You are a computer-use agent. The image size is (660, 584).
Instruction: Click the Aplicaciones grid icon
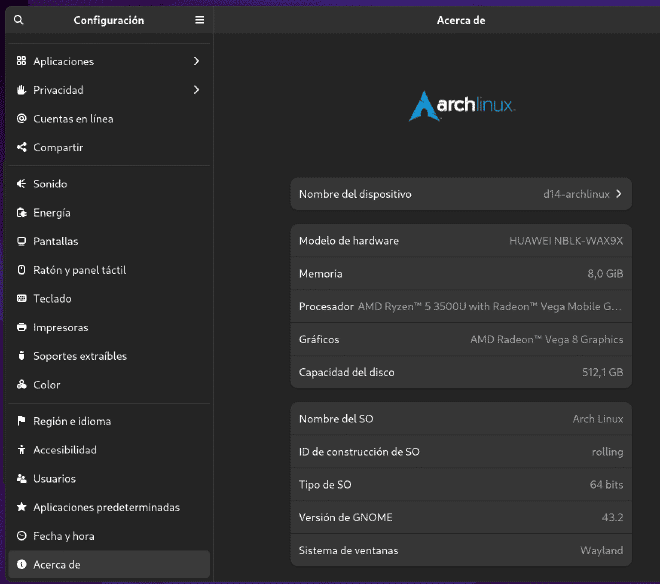coord(21,61)
